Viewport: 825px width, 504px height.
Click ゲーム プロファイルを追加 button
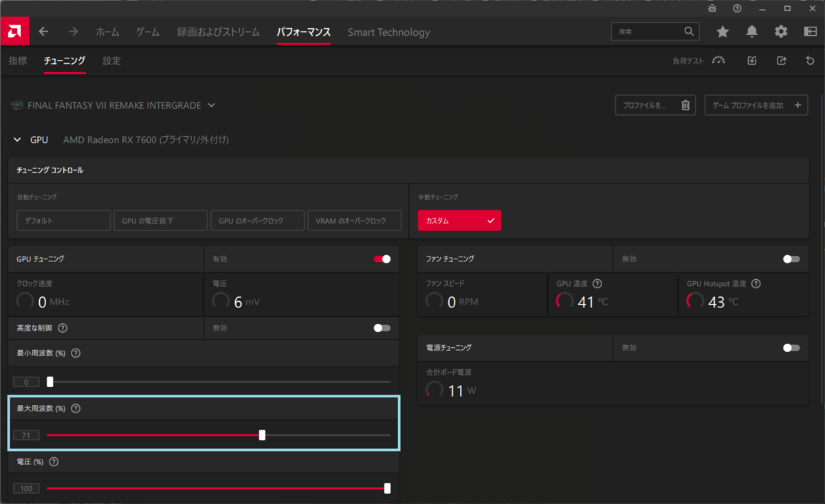(x=756, y=105)
